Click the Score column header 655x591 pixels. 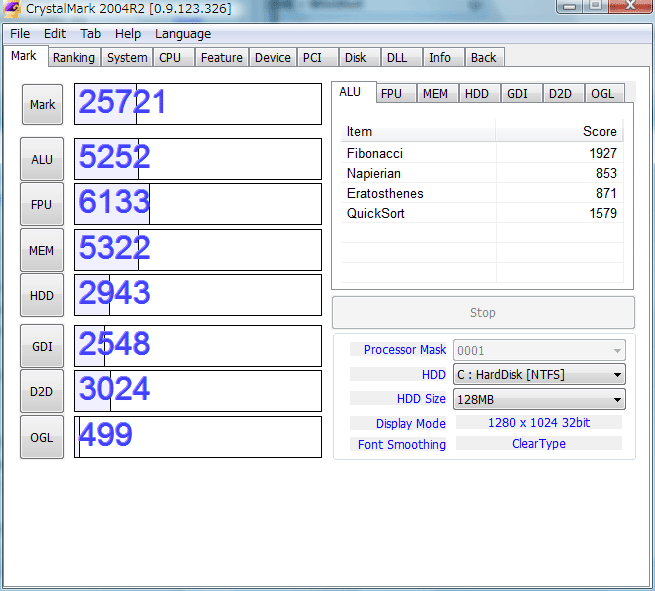[x=559, y=132]
